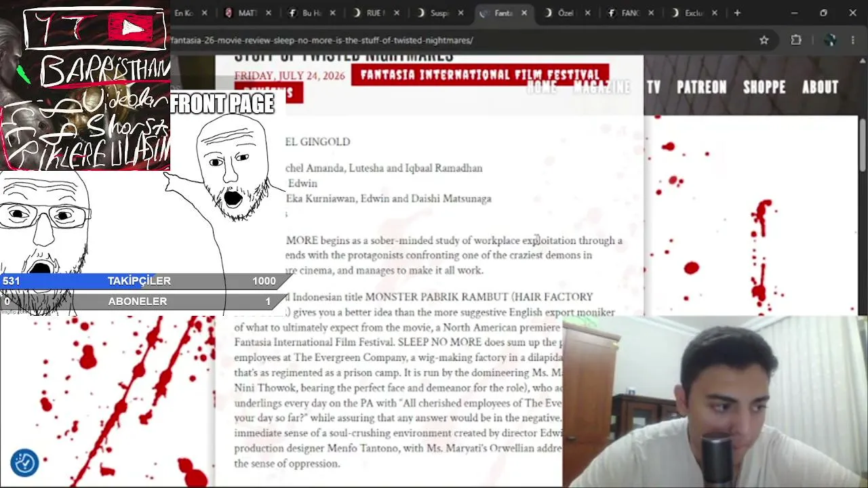Image resolution: width=868 pixels, height=488 pixels.
Task: Close the "En Ko" browser tab
Action: point(205,13)
